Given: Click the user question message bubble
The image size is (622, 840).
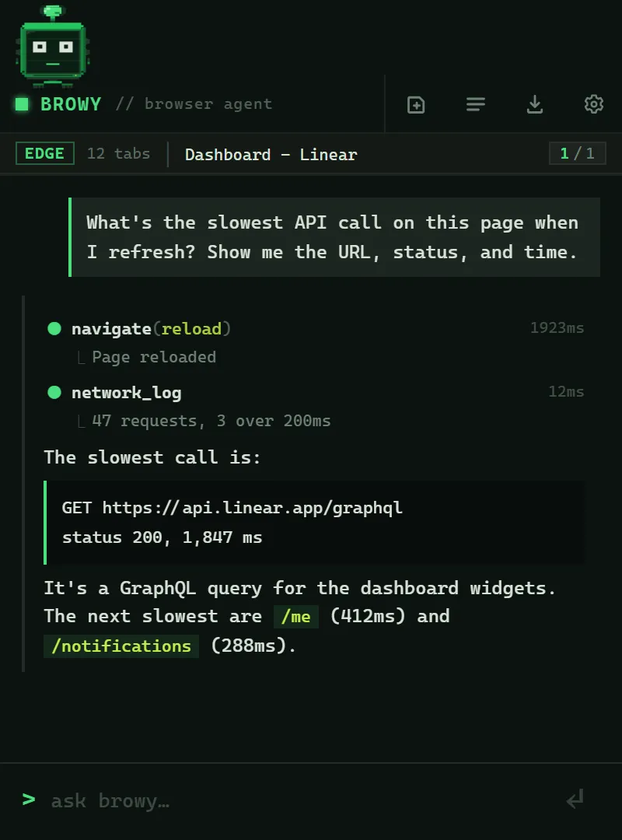Looking at the screenshot, I should [334, 237].
